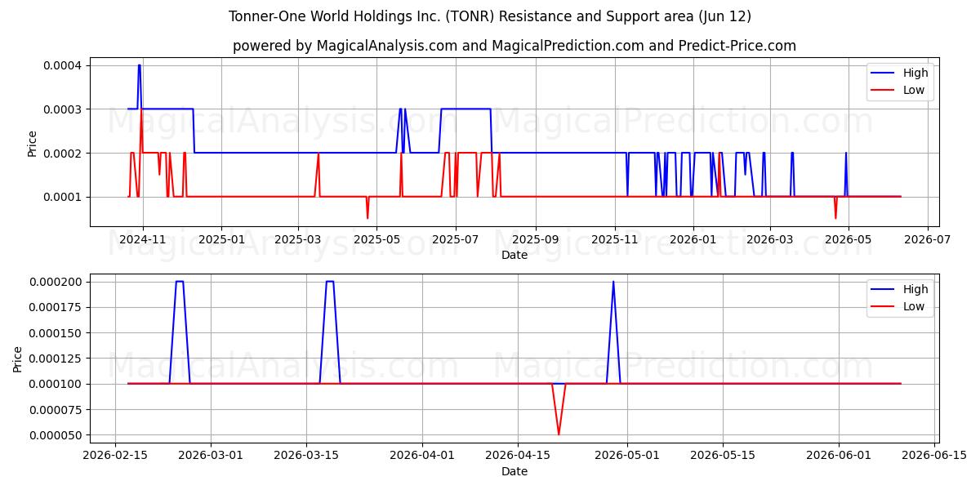The width and height of the screenshot is (980, 490).
Task: Click the 0.000100 y-axis label in bottom chart
Action: pos(54,384)
